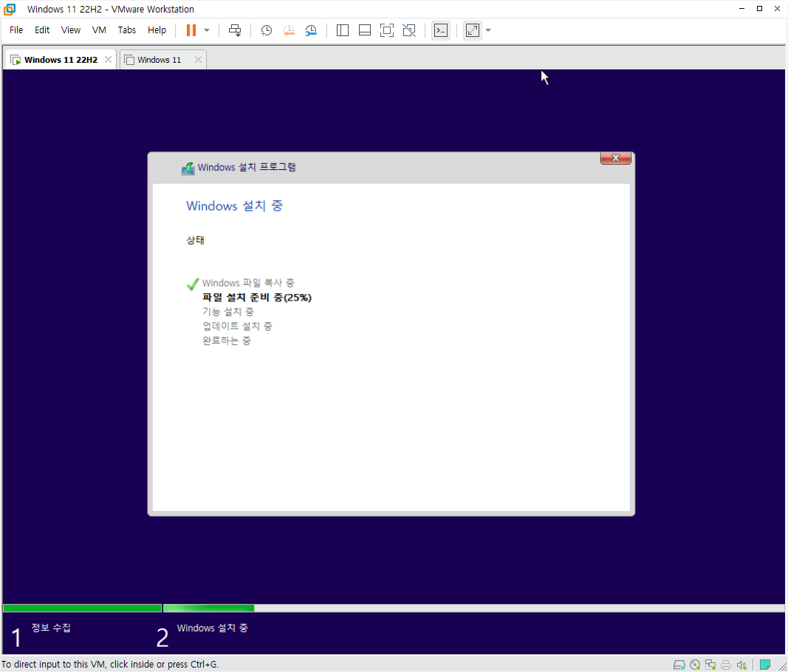Switch to Unity mode icon
This screenshot has width=788, height=672.
pyautogui.click(x=409, y=30)
